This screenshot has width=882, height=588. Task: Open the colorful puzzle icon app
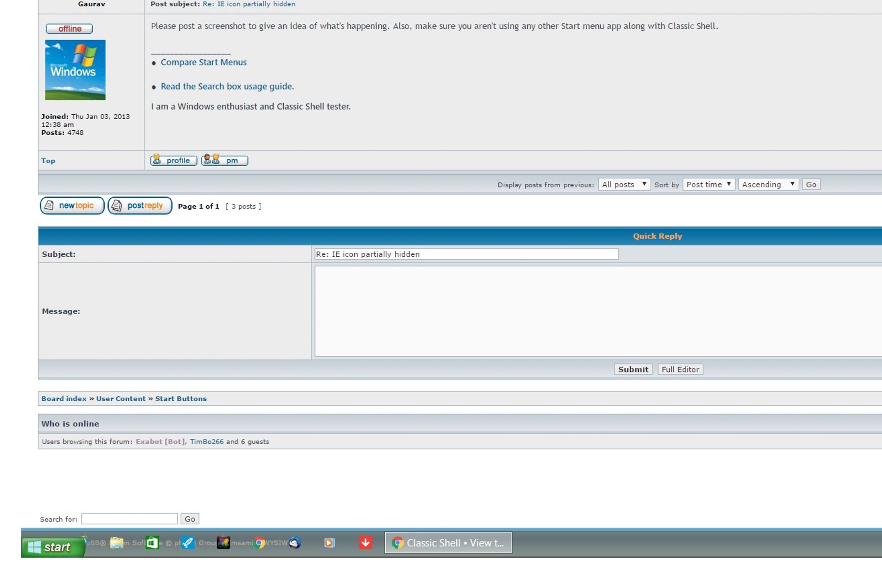(223, 543)
